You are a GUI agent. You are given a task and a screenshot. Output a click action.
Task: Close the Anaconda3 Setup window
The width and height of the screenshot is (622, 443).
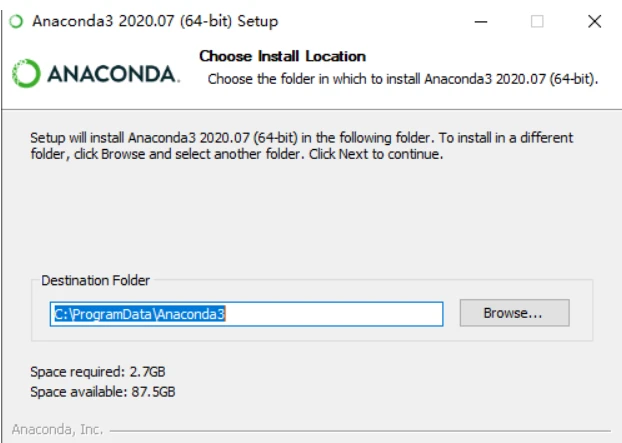[595, 21]
